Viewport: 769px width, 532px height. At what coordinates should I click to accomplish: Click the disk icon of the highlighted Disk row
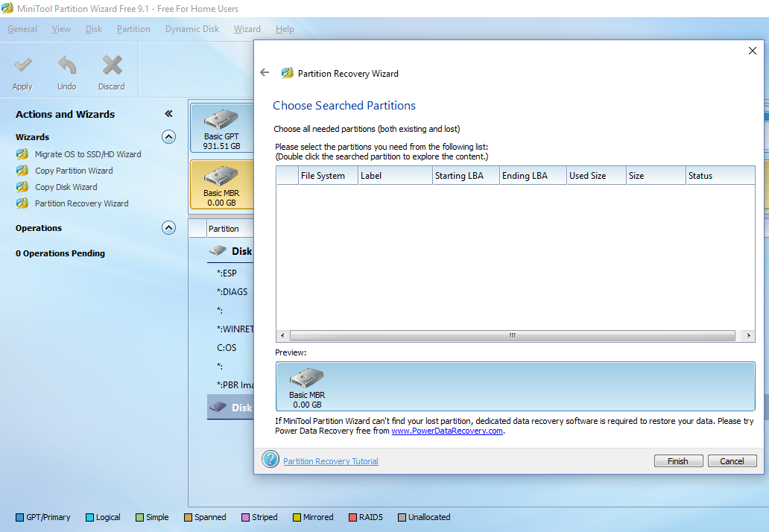(x=218, y=408)
